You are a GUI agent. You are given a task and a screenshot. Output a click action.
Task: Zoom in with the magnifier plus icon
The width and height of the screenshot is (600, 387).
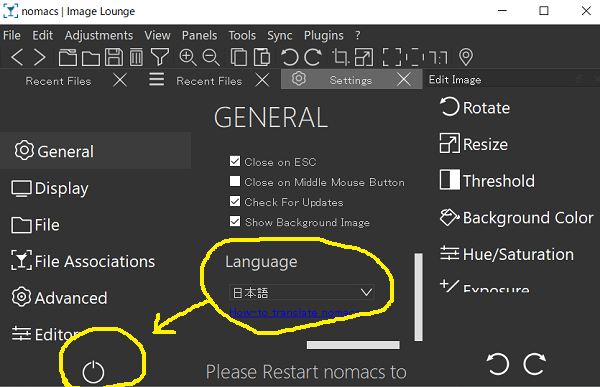188,57
